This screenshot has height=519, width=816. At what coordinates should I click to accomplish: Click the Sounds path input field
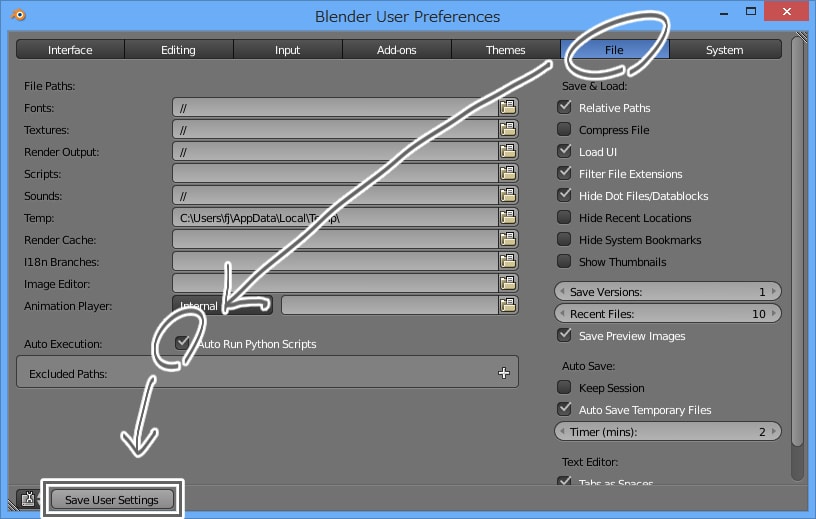tap(335, 196)
